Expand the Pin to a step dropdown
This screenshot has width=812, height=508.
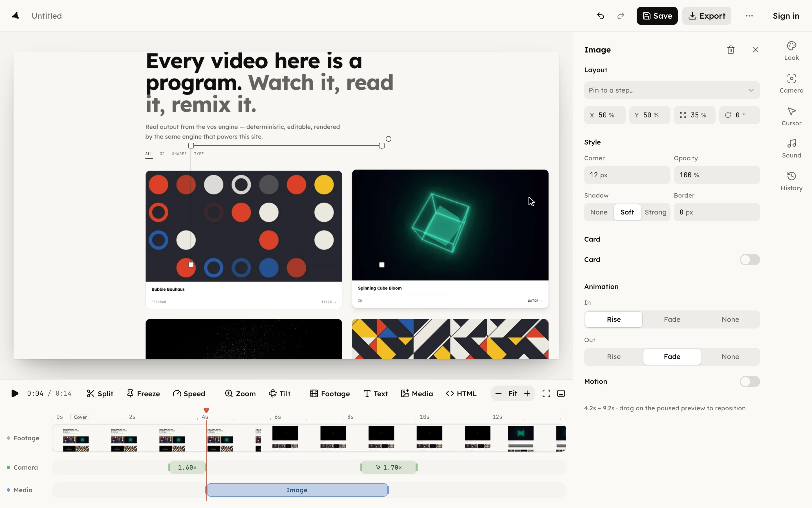pyautogui.click(x=672, y=90)
